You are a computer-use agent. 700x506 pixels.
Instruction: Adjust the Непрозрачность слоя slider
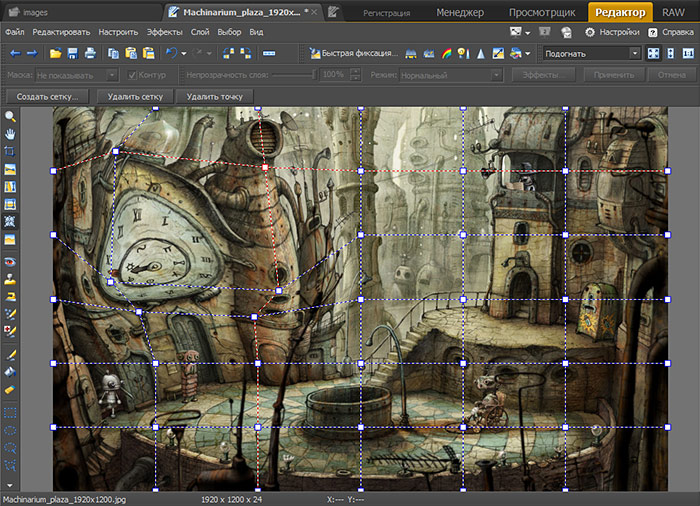(x=294, y=75)
